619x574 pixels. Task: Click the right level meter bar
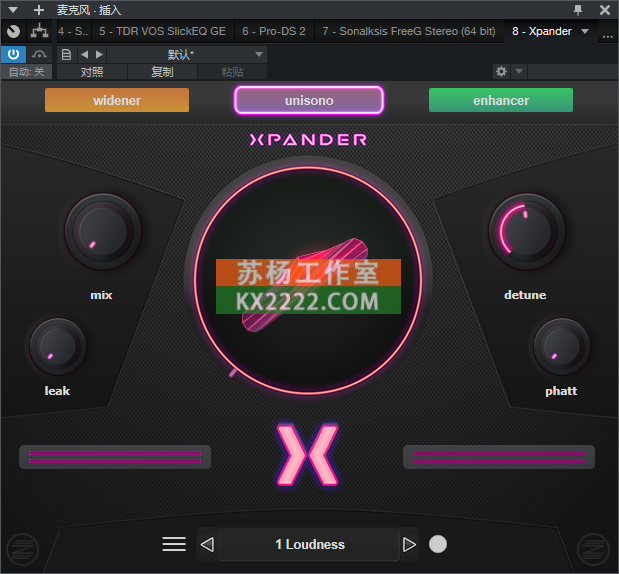(x=499, y=457)
